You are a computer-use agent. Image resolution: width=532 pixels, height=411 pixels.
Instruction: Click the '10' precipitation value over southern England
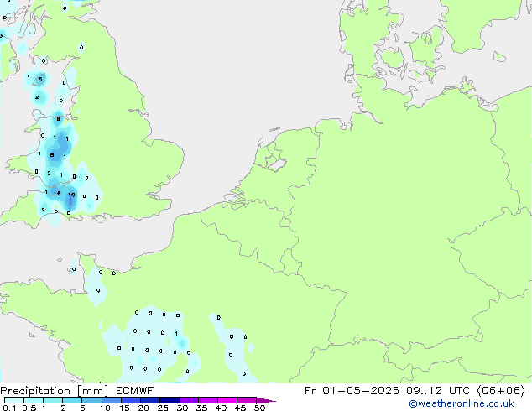tap(71, 195)
